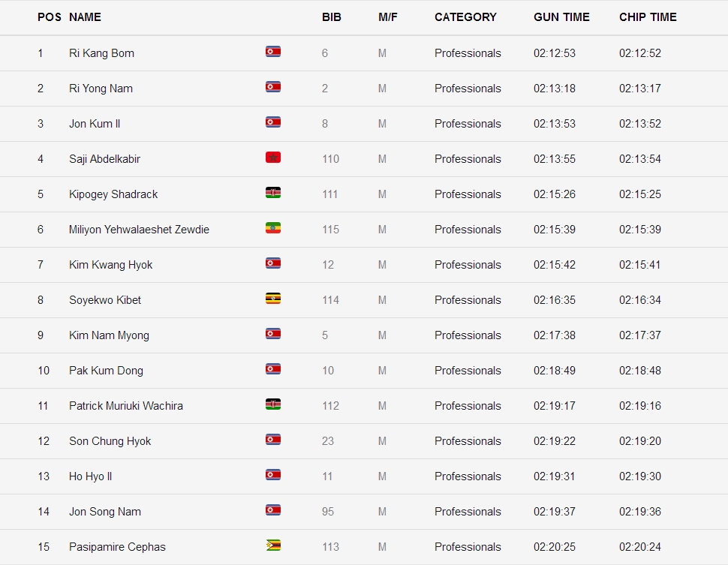Open runner Ri Yong Nam's result

(x=101, y=89)
